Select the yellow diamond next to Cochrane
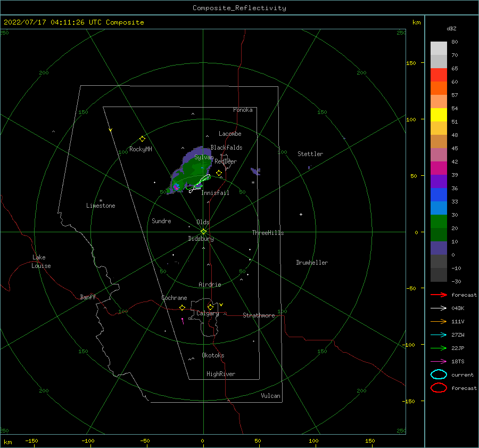This screenshot has height=448, width=479. coord(183,308)
